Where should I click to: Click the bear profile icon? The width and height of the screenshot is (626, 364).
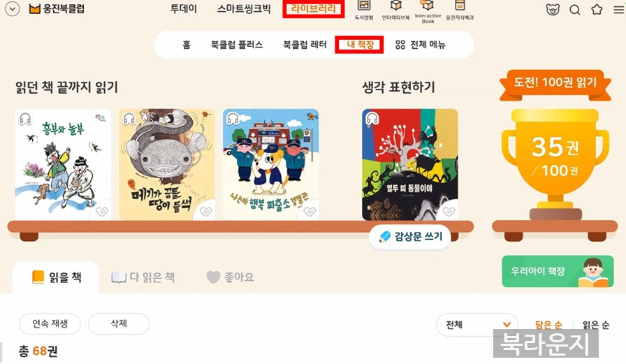(553, 9)
